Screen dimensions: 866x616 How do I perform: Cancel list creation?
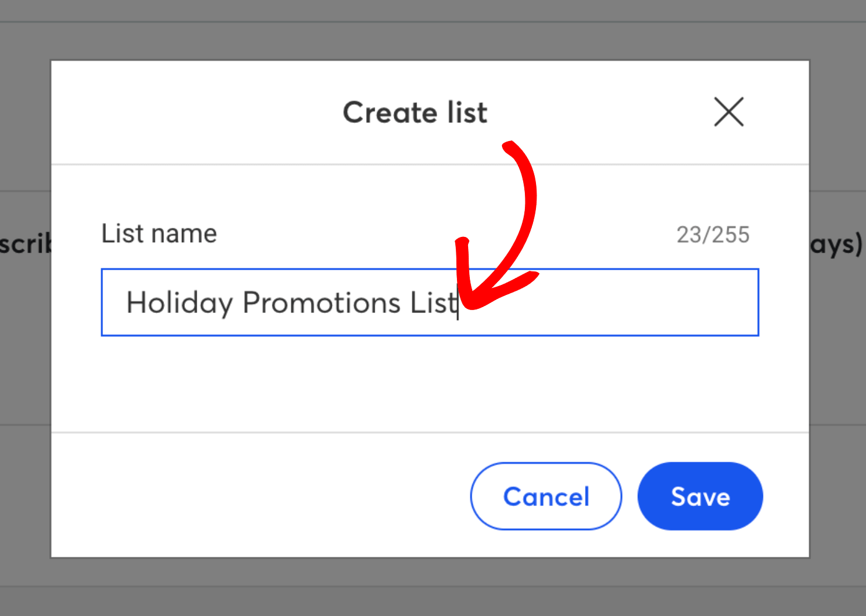pos(546,496)
